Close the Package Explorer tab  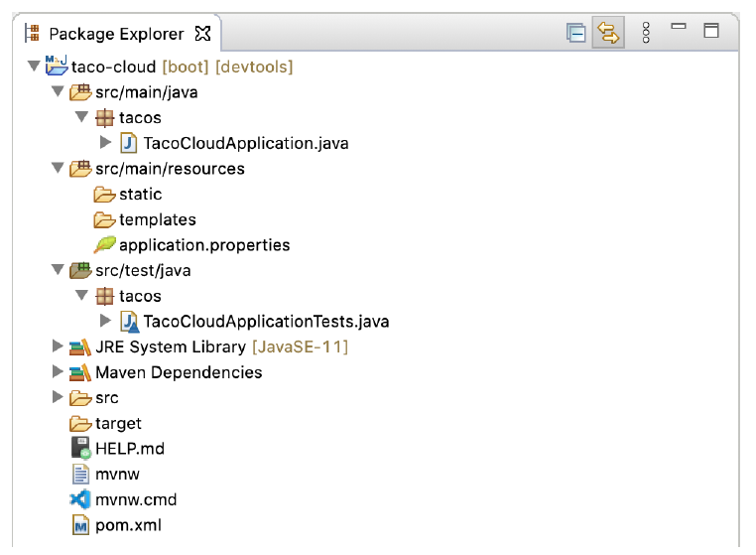point(202,34)
